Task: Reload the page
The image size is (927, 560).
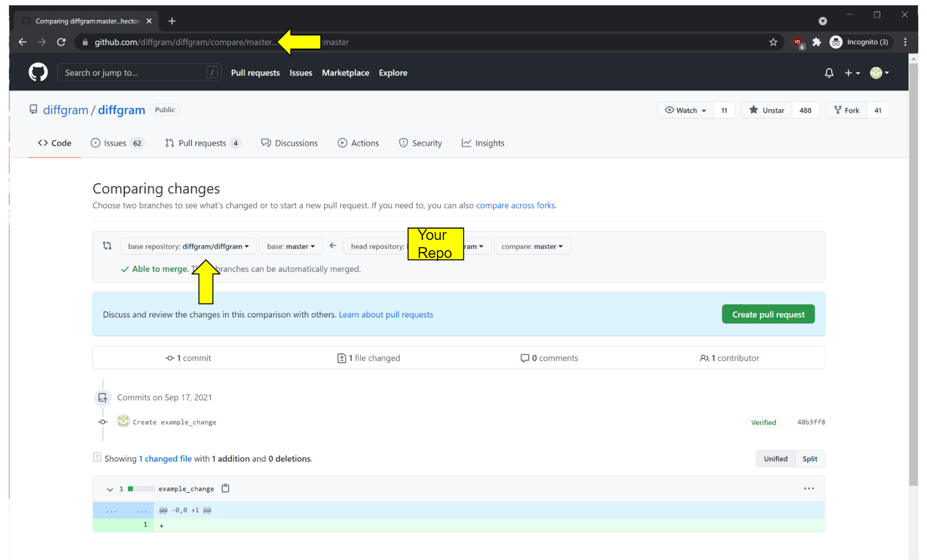Action: pos(61,42)
